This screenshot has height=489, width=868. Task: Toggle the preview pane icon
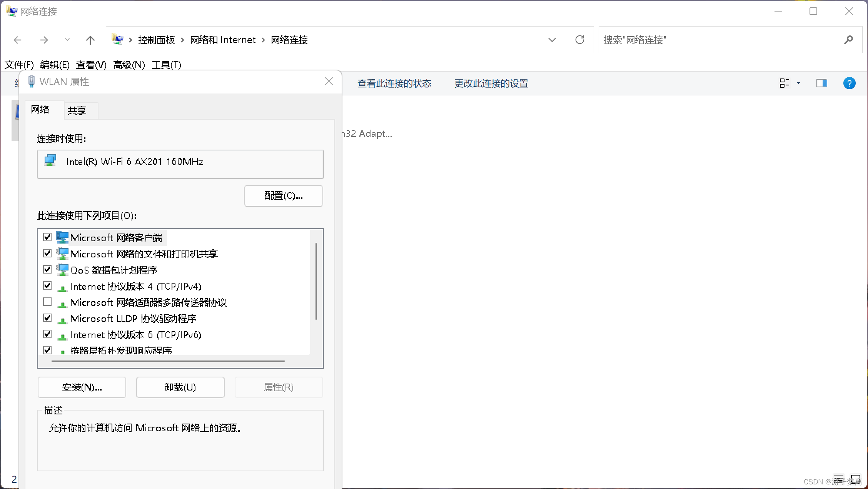[x=821, y=83]
